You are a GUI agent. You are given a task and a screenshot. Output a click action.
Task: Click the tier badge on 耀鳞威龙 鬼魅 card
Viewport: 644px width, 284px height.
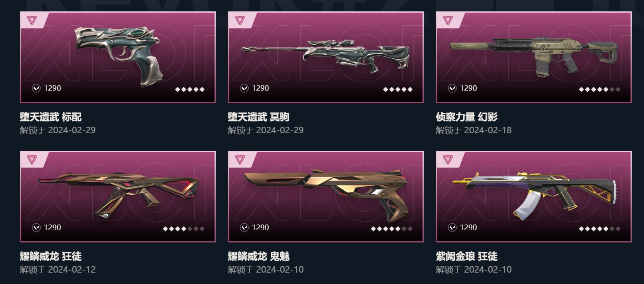tap(240, 159)
